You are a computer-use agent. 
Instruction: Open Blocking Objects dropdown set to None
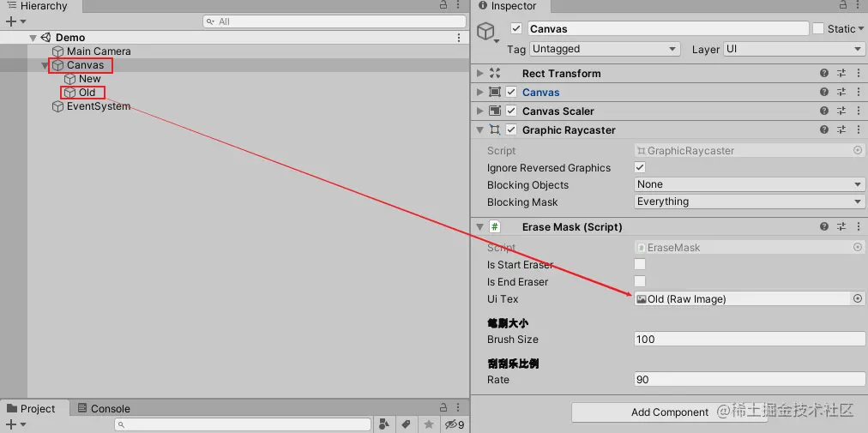tap(750, 184)
